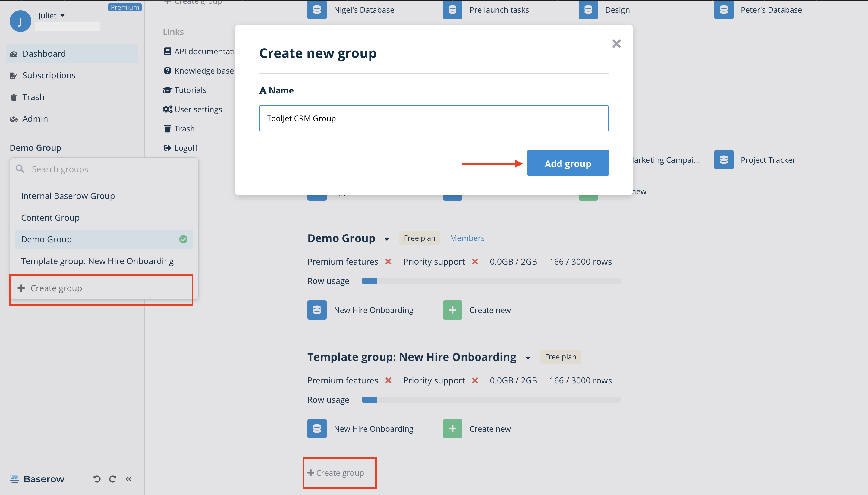Image resolution: width=868 pixels, height=495 pixels.
Task: Go to Subscriptions in the sidebar
Action: 49,75
